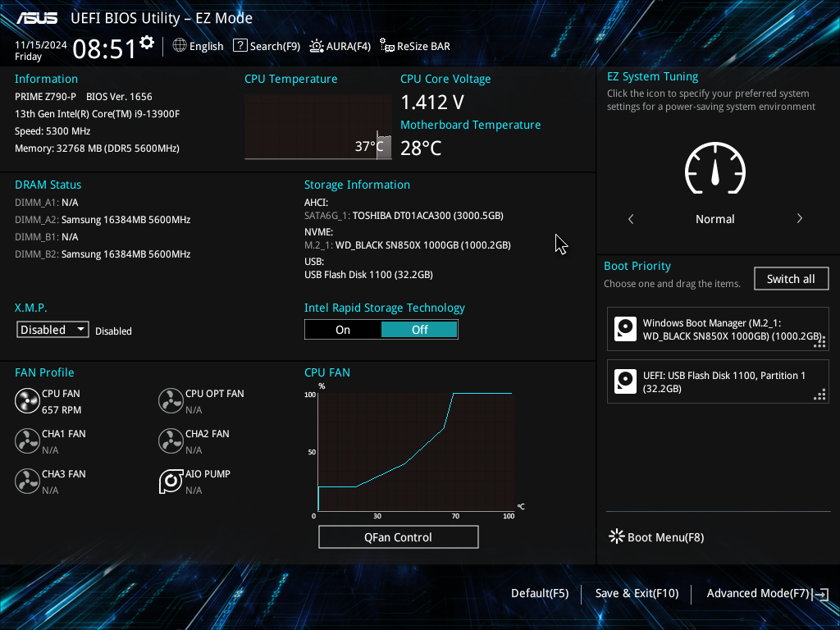Select the CHA3 FAN icon

coord(27,481)
